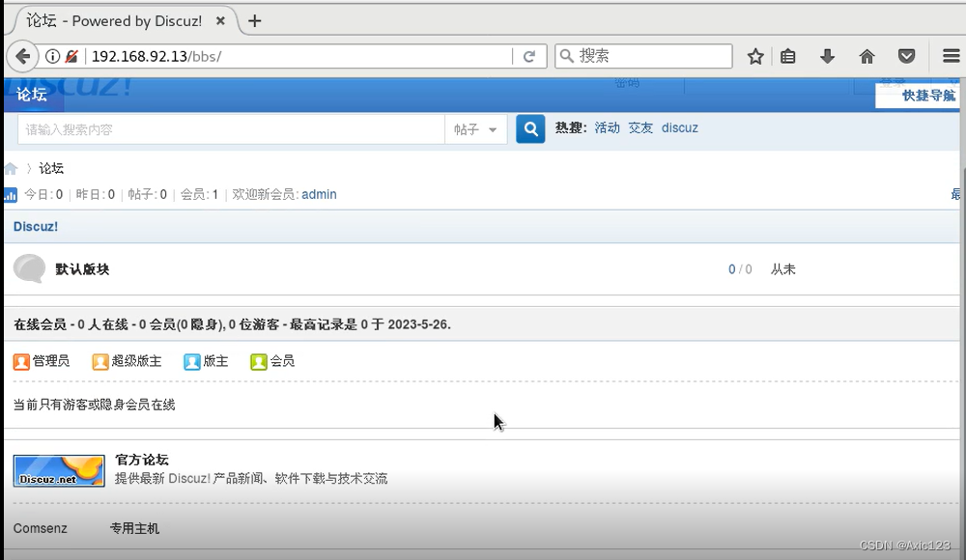Select the 论坛 navigation item
The height and width of the screenshot is (560, 966).
32,95
